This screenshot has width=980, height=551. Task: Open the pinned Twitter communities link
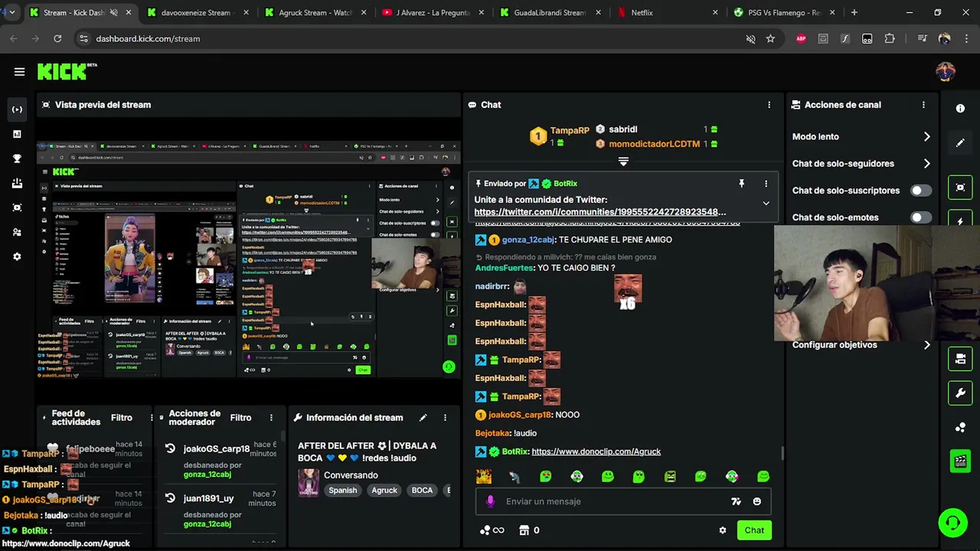click(x=600, y=212)
